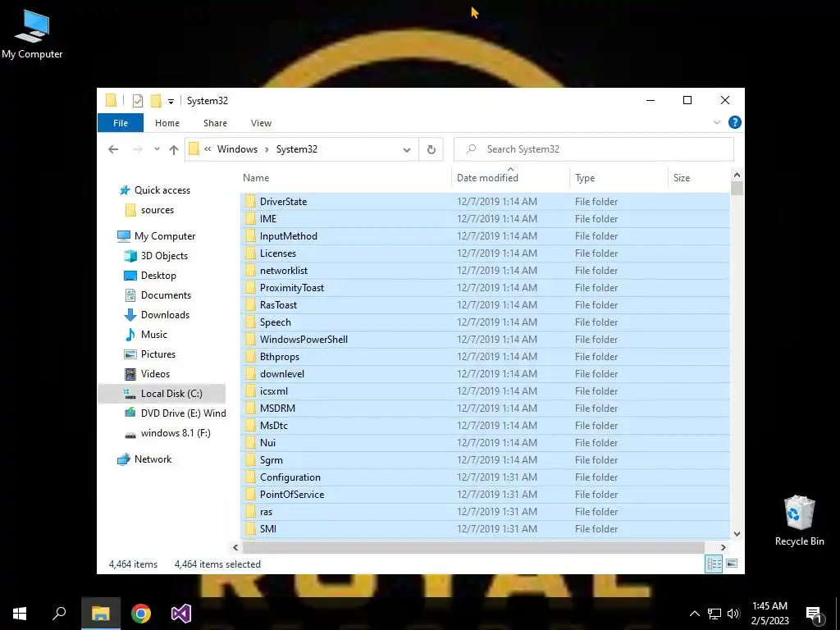Viewport: 840px width, 630px height.
Task: Click the Properties icon in quick access toolbar
Action: pyautogui.click(x=138, y=101)
